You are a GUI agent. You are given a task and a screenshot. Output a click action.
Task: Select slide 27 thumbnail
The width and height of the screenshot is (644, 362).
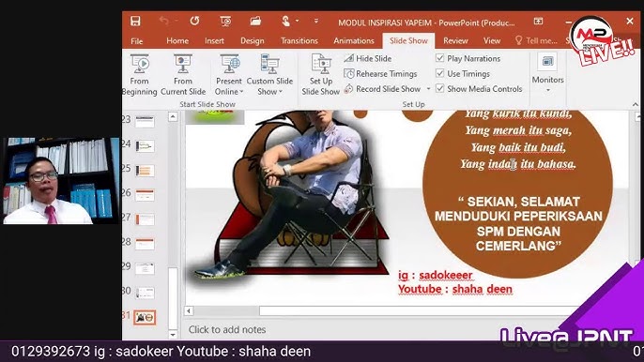coord(145,219)
